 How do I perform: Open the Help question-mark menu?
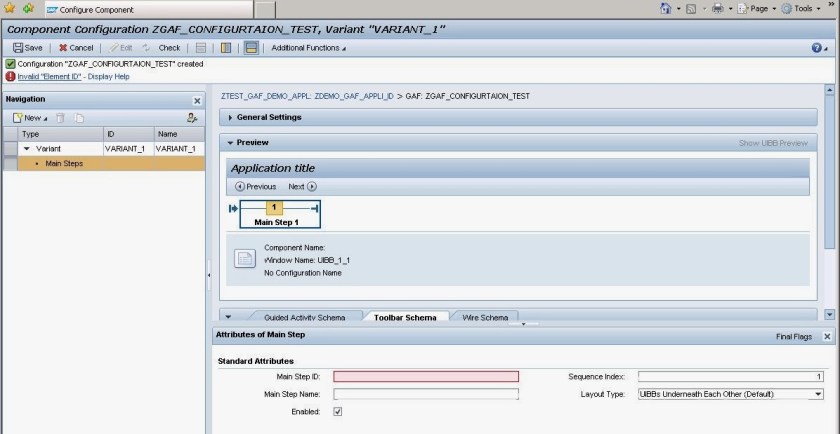point(820,48)
